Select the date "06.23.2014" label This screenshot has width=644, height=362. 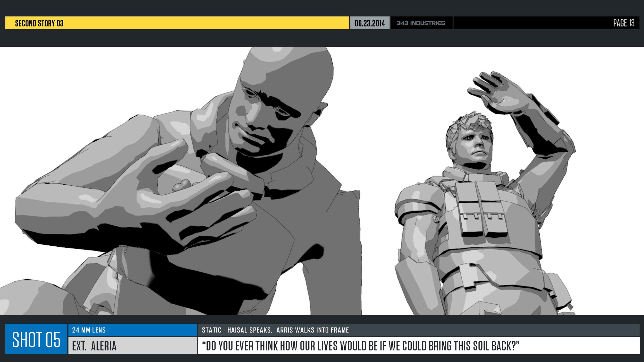point(370,23)
